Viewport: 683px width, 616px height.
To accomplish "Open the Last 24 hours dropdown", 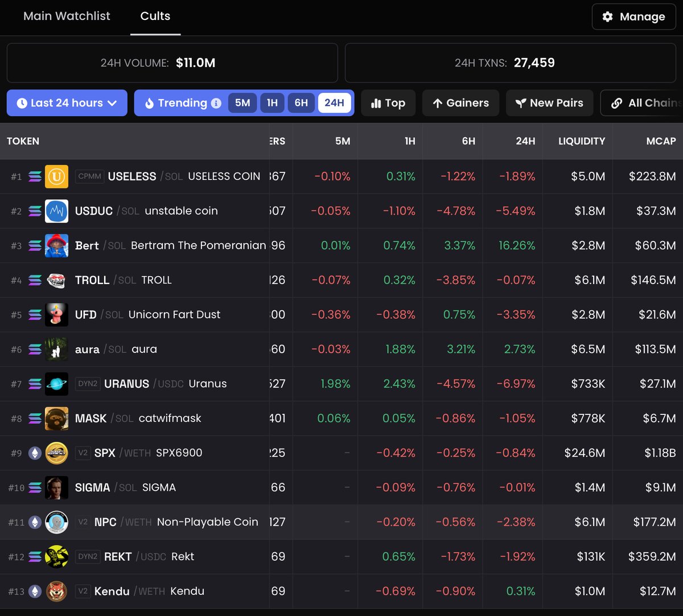I will (x=67, y=103).
